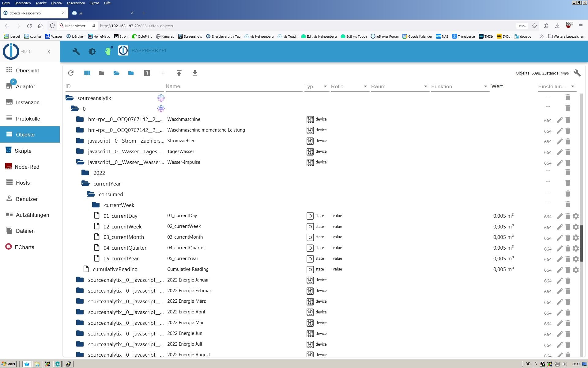Click the collapse all folders icon
This screenshot has height=368, width=588.
(x=101, y=73)
